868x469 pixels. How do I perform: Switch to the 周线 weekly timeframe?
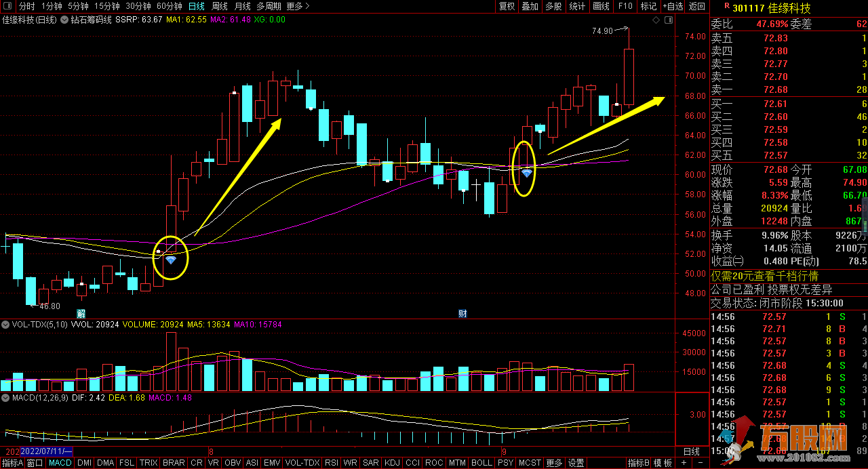220,6
